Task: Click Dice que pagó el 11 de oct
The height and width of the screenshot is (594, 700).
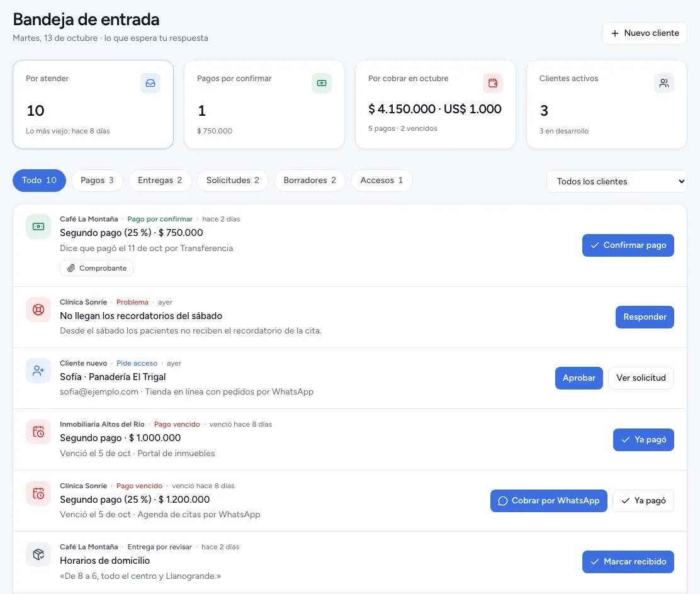Action: (147, 249)
